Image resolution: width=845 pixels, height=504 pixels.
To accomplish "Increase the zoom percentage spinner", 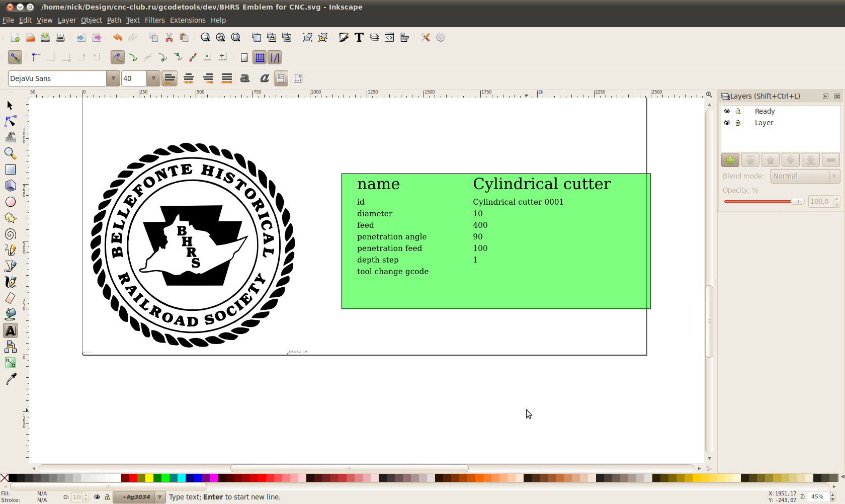I will (833, 494).
